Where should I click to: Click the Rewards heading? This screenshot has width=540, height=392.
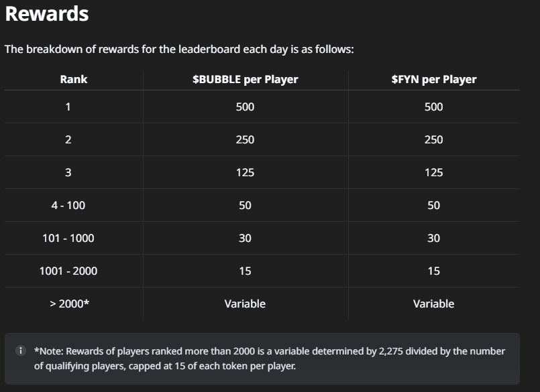[47, 13]
